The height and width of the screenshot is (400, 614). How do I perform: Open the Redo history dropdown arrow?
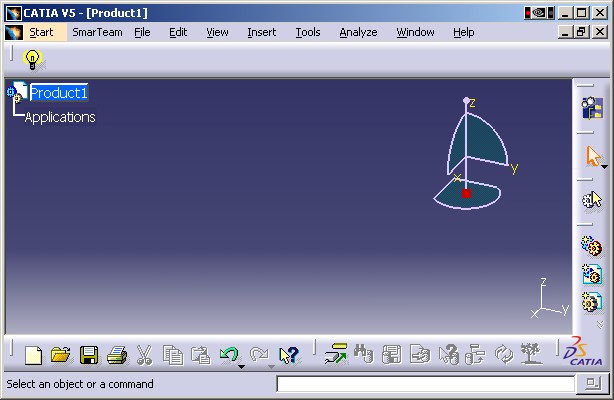point(271,367)
